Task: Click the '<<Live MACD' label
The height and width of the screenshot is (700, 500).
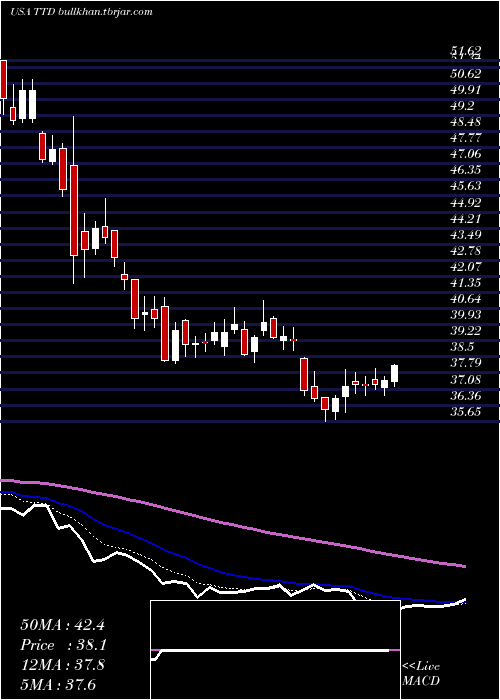Action: tap(421, 673)
